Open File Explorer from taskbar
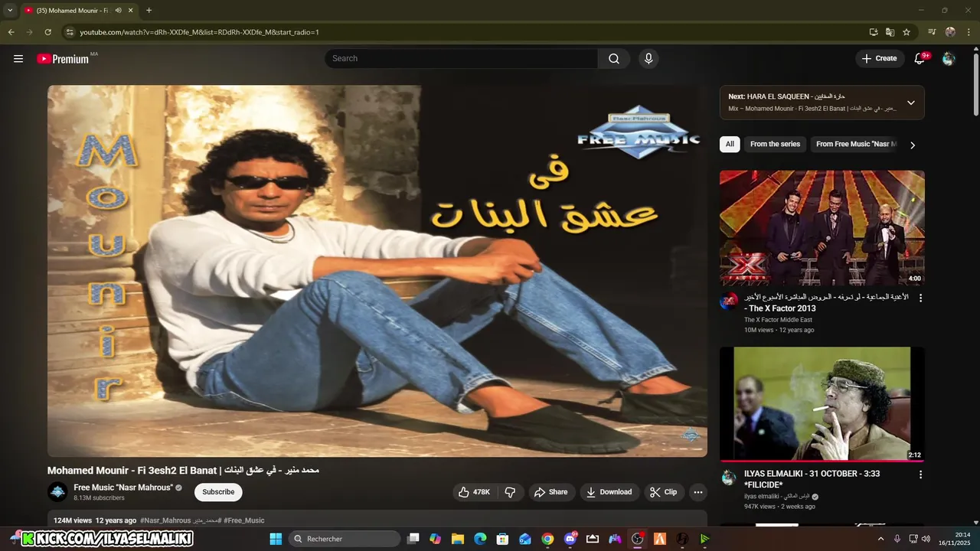980x551 pixels. [x=458, y=539]
